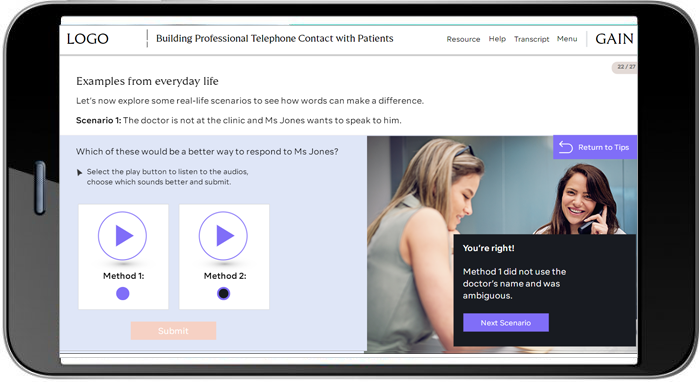Image resolution: width=700 pixels, height=382 pixels.
Task: Click the Method 2 card label
Action: (225, 276)
